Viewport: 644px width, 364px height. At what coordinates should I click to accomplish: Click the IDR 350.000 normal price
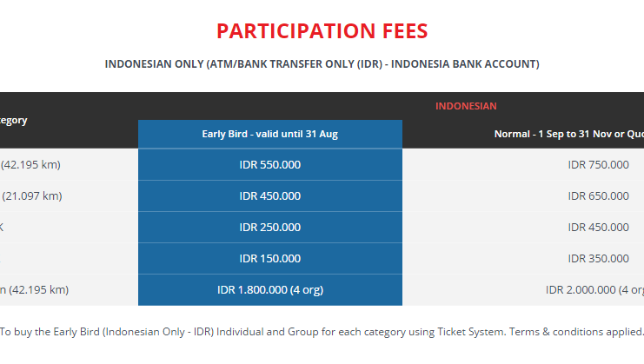(x=598, y=259)
